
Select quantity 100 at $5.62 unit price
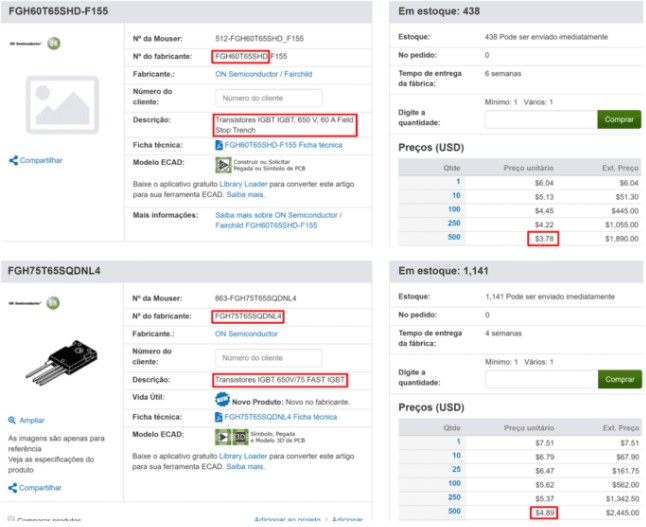454,483
